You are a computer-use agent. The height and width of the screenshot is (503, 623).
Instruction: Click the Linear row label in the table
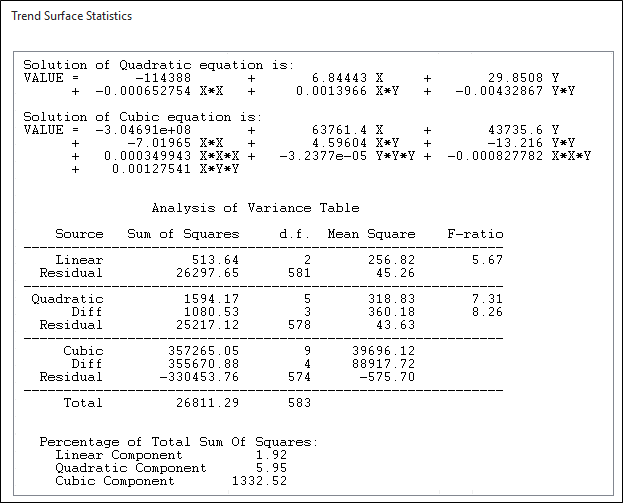(x=79, y=260)
